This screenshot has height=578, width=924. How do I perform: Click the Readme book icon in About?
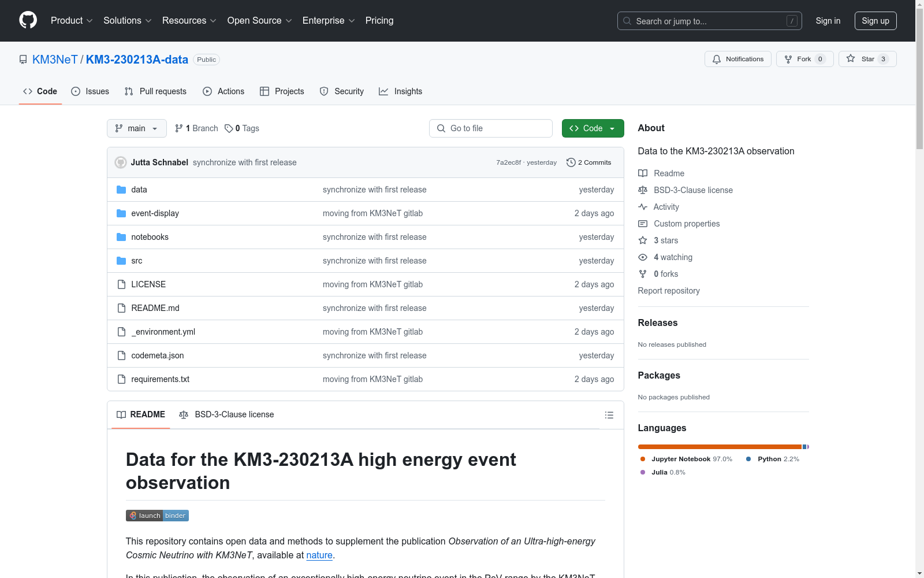643,173
